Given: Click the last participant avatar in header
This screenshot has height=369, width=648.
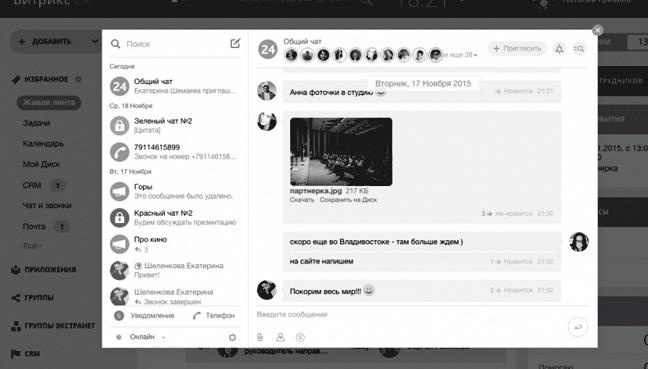Looking at the screenshot, I should click(435, 55).
